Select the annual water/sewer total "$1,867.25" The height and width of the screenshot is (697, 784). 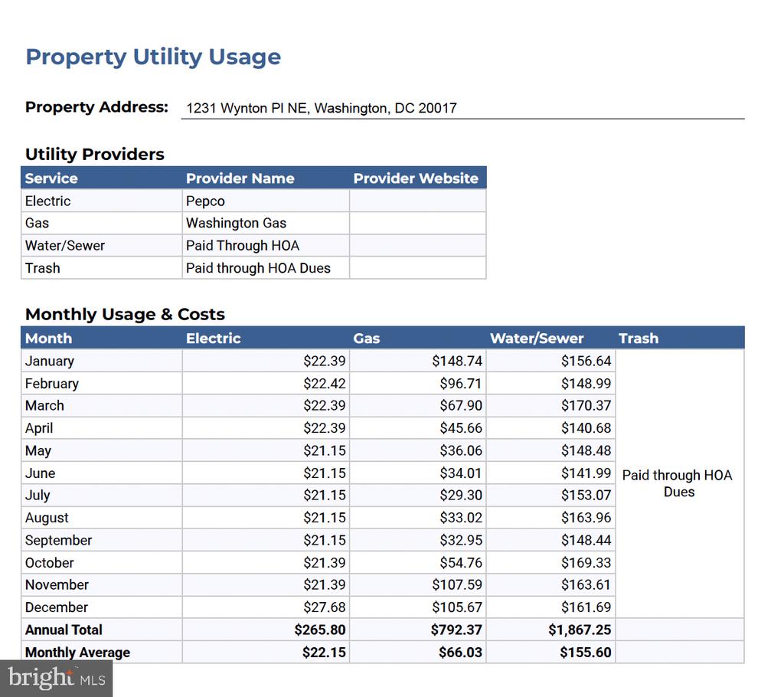pyautogui.click(x=580, y=630)
